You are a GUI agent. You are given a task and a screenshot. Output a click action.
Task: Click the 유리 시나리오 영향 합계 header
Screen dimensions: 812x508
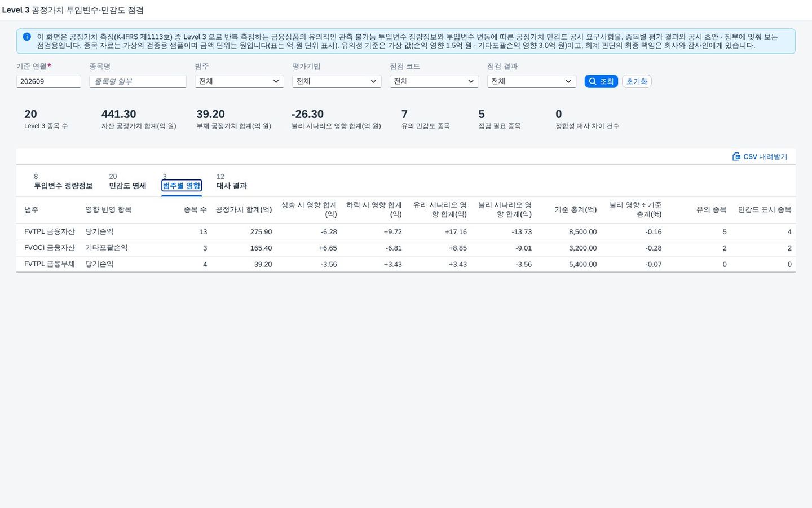point(440,209)
